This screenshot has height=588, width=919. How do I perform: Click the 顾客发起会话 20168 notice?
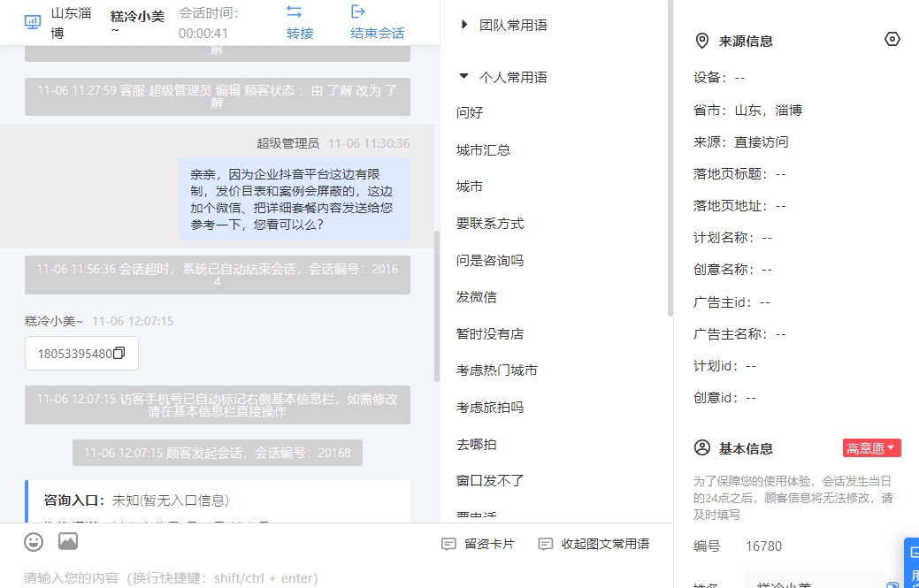[x=218, y=453]
